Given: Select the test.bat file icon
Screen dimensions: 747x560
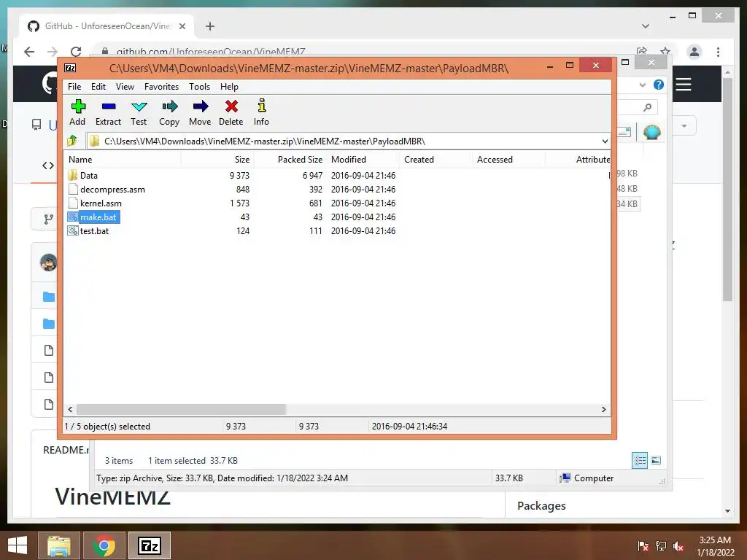Looking at the screenshot, I should [x=72, y=231].
